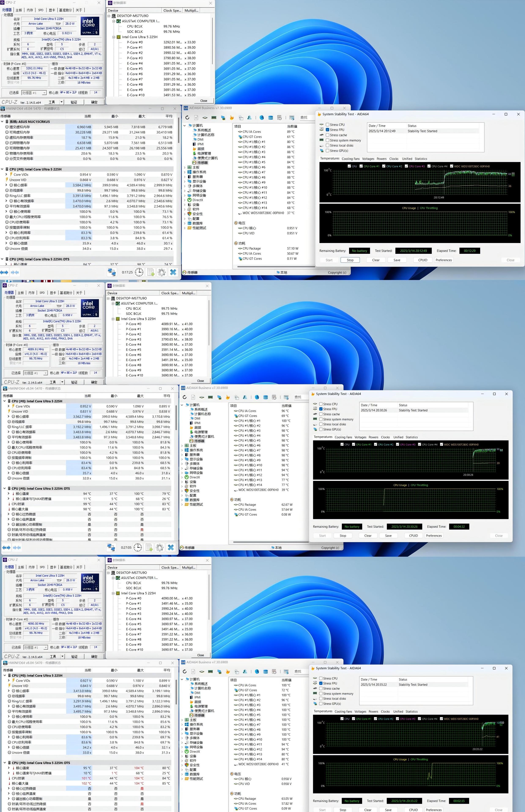Open Statistics tab in test started 20:30:26
Image resolution: width=525 pixels, height=812 pixels.
click(x=411, y=437)
